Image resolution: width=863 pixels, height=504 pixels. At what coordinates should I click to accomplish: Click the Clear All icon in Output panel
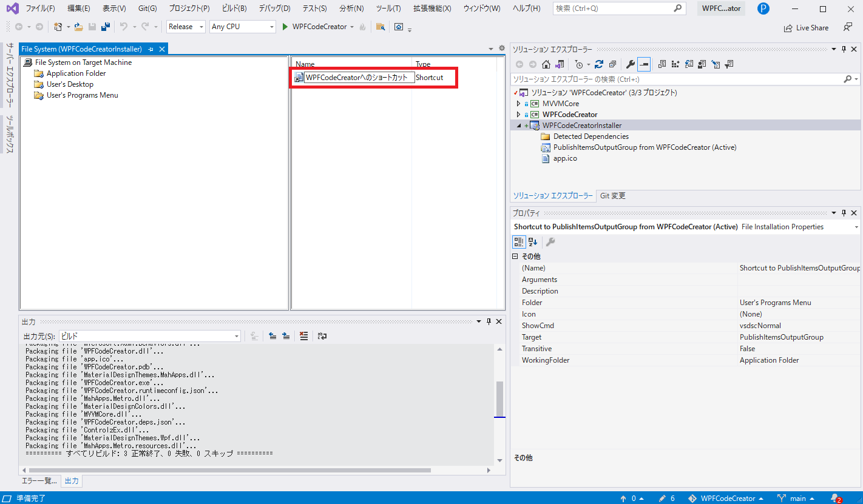(304, 336)
